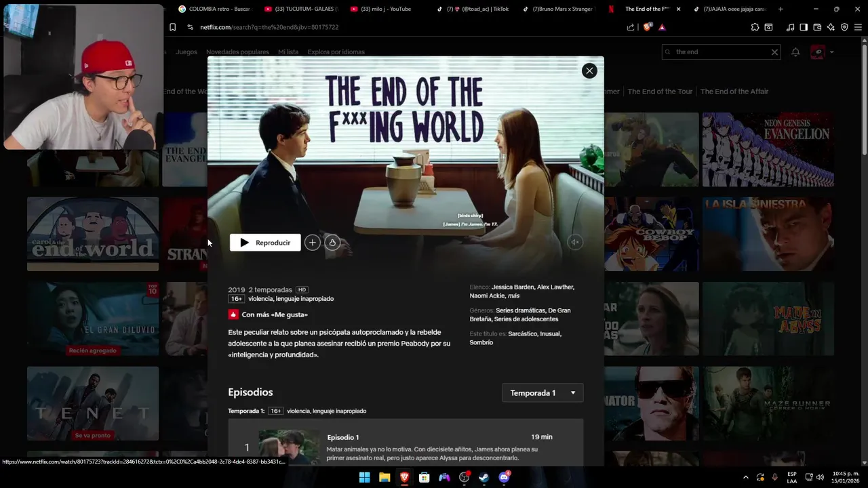
Task: Open Neon Genesis Evangelion thumbnail
Action: coord(768,150)
